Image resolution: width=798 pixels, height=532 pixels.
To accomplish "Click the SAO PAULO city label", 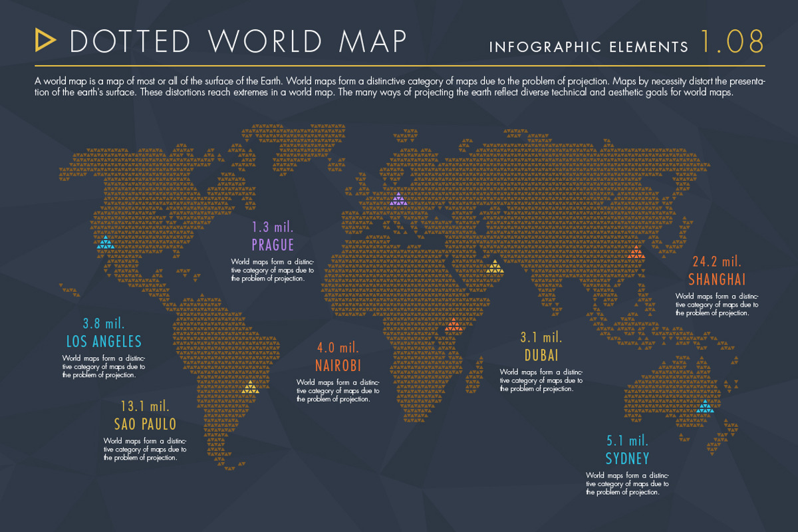I will [x=145, y=424].
